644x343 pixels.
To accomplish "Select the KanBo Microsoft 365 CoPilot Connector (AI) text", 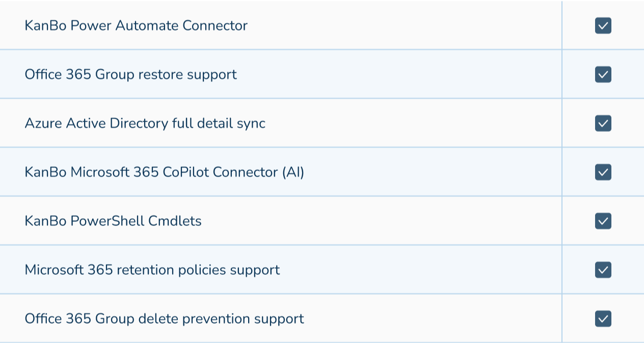I will pos(164,172).
